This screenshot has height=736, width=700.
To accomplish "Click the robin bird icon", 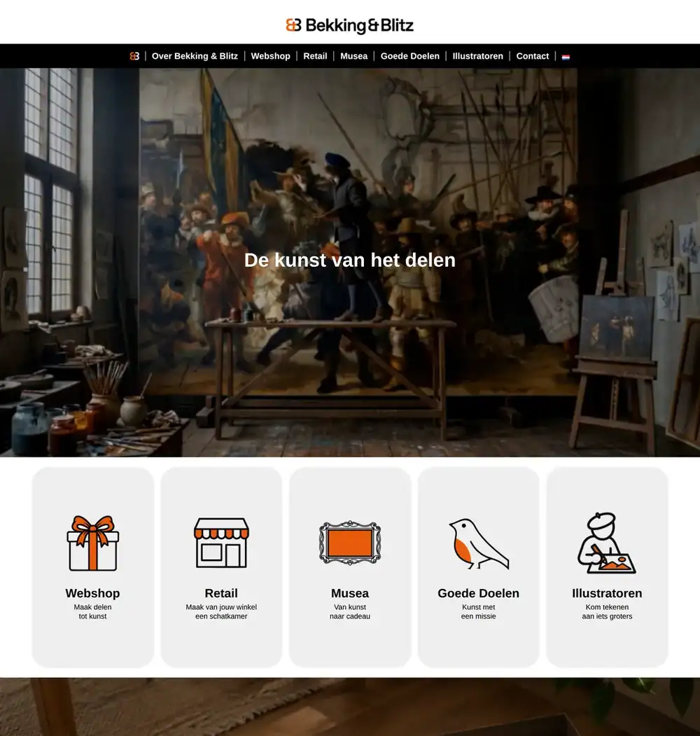I will click(479, 543).
